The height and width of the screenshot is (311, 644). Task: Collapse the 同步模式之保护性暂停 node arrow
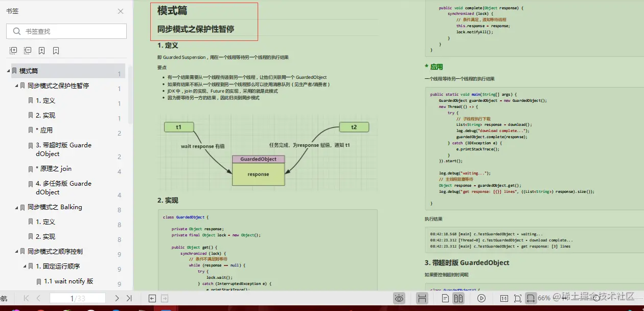17,85
